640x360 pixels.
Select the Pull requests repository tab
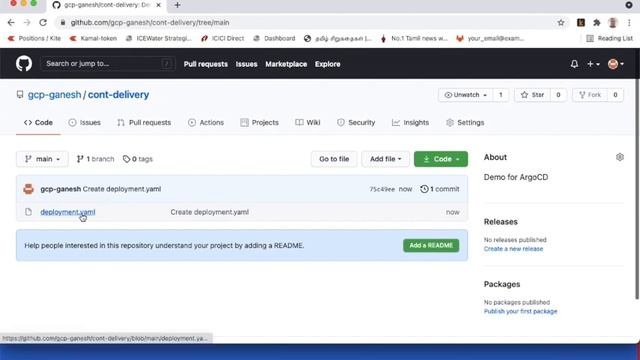pos(144,122)
